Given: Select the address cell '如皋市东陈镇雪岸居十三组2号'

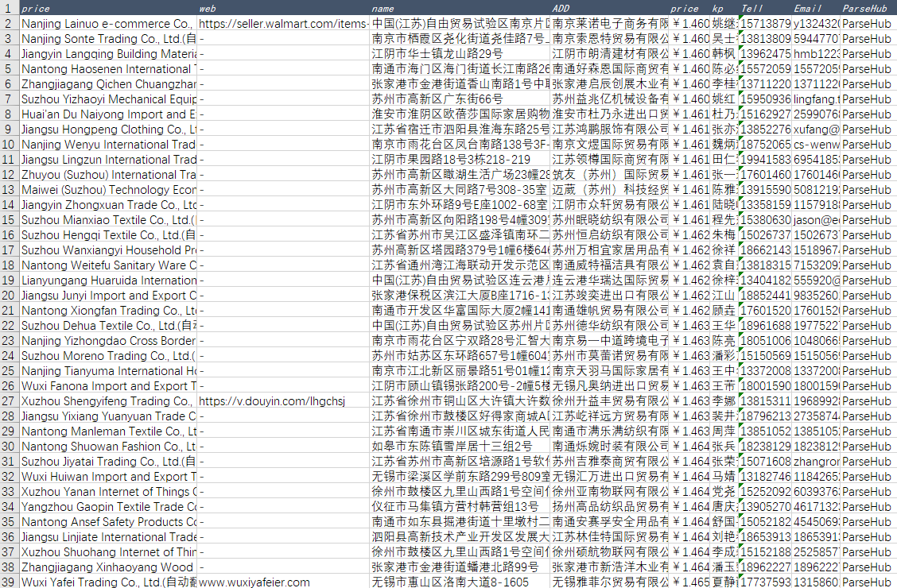Looking at the screenshot, I should click(460, 446).
